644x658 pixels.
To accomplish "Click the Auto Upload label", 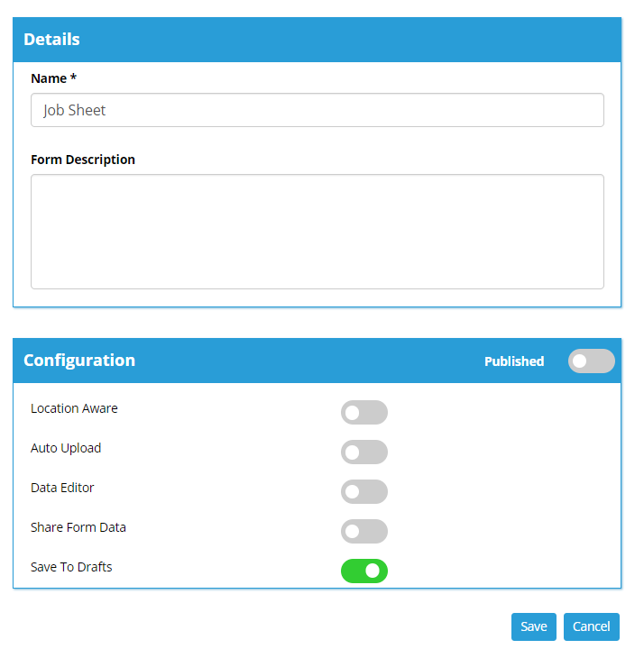I will click(x=66, y=448).
